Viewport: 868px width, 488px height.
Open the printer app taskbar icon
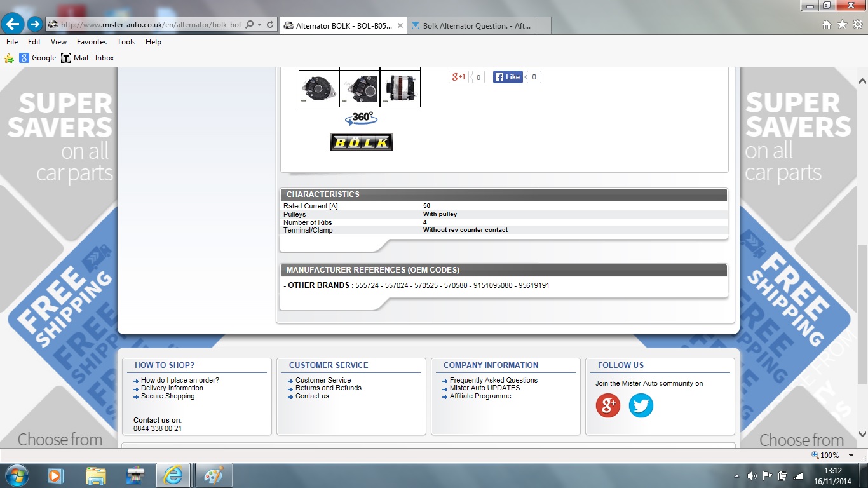click(136, 475)
